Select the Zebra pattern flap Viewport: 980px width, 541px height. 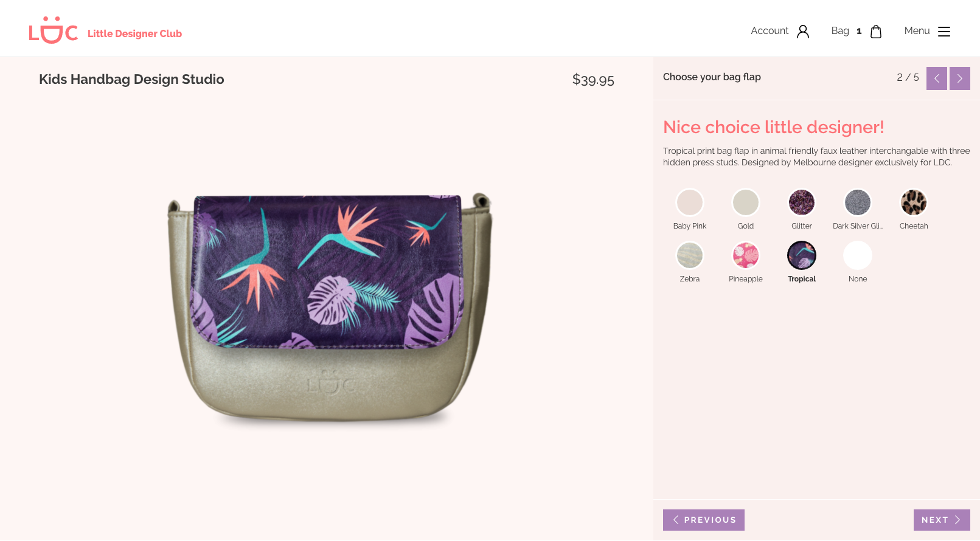pyautogui.click(x=689, y=255)
